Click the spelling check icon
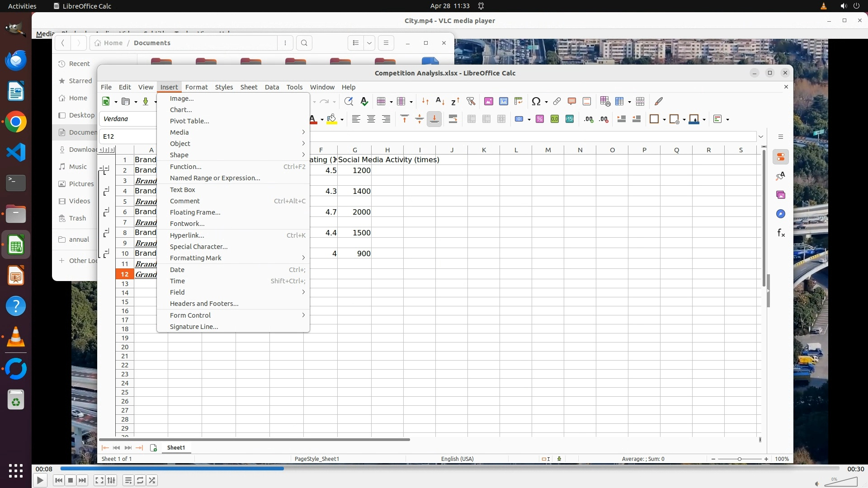The image size is (868, 488). 364,101
